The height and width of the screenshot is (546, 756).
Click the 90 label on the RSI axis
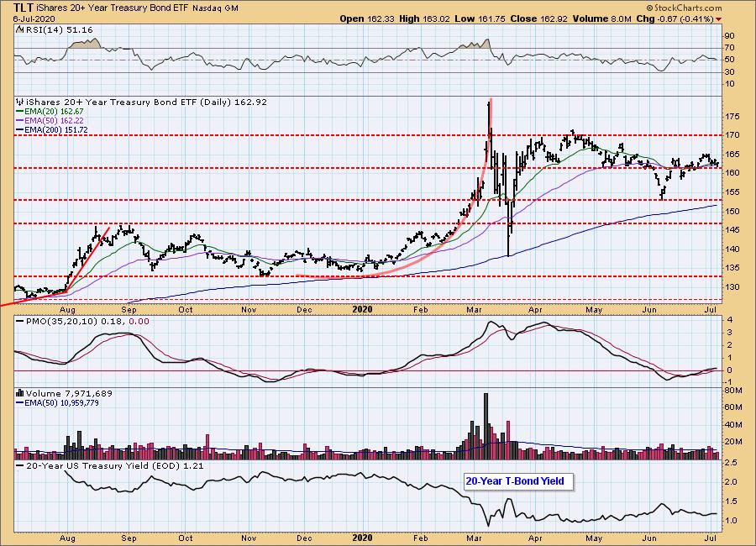(729, 36)
